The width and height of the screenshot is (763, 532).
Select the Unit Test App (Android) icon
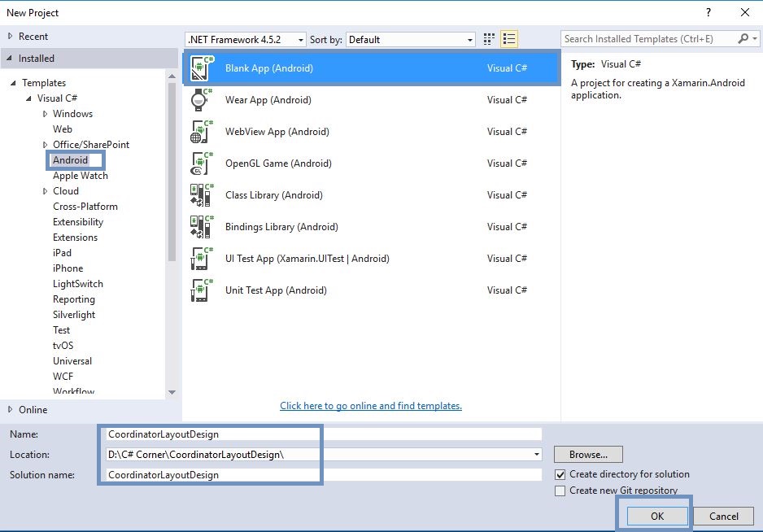pyautogui.click(x=201, y=290)
